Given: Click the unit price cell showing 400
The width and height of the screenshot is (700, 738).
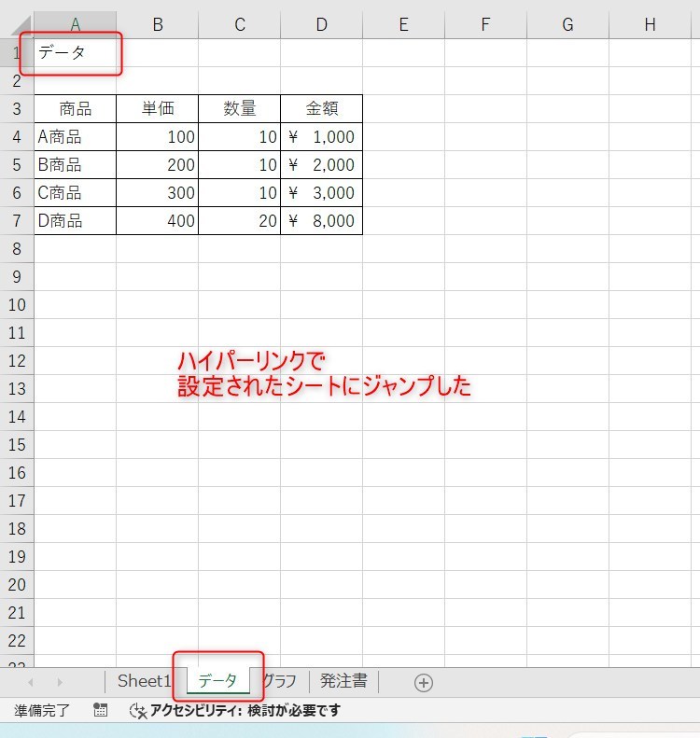Looking at the screenshot, I should pyautogui.click(x=157, y=221).
